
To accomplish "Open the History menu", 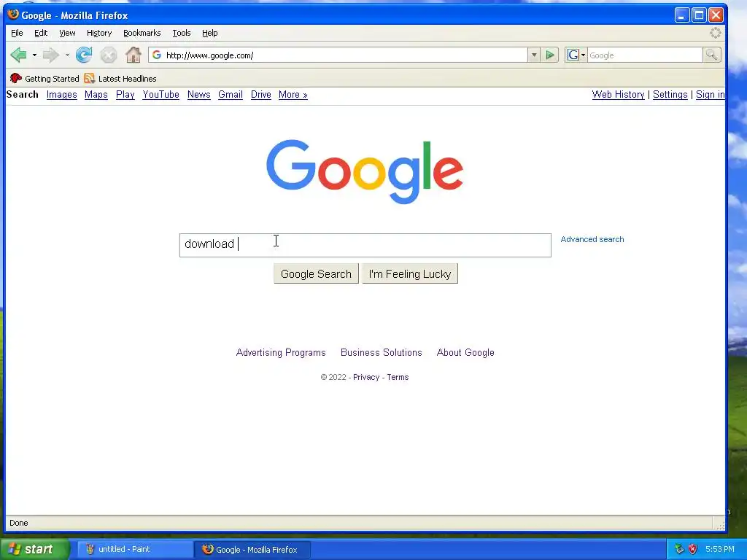I will [99, 33].
